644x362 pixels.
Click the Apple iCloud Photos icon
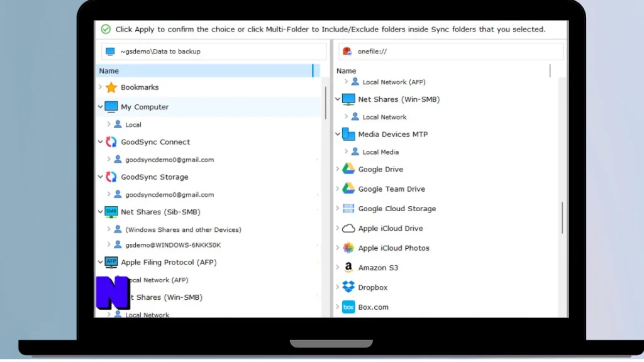[348, 248]
